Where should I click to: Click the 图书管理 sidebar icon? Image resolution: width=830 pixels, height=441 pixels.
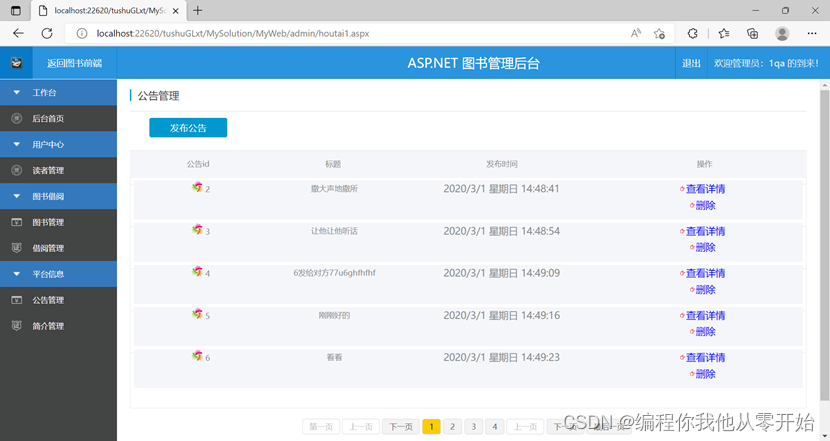tap(16, 222)
